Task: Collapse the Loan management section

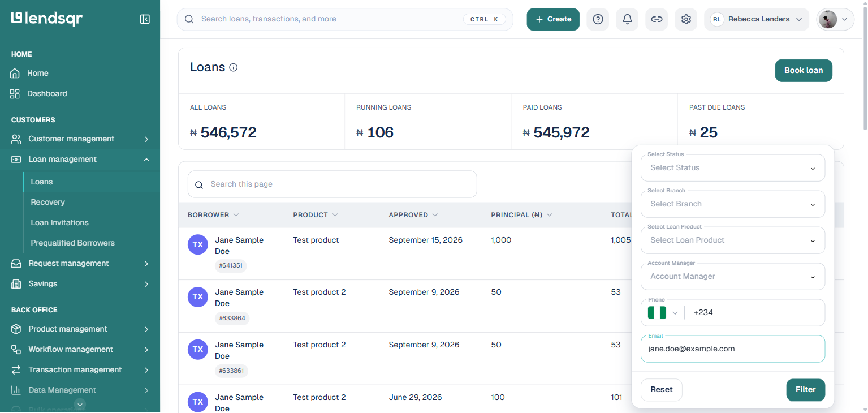Action: coord(146,160)
